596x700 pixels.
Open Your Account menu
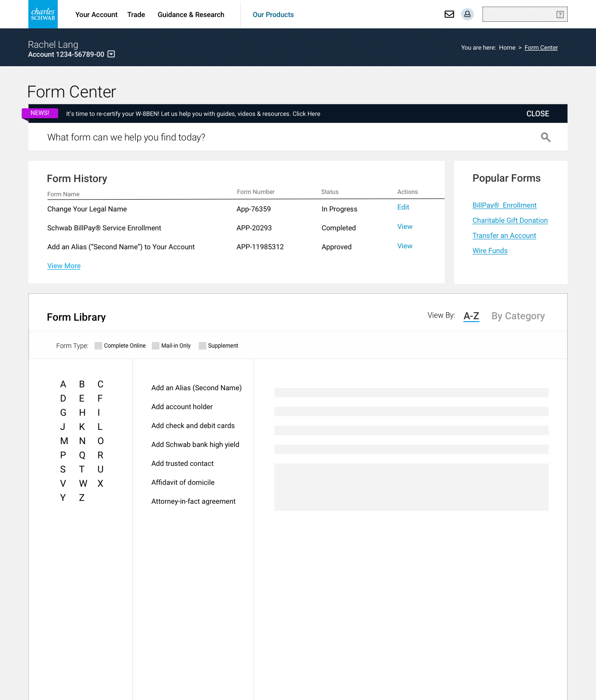click(96, 15)
